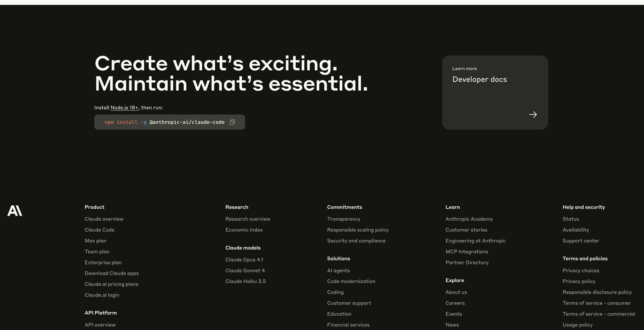Click the Help and security heading
The height and width of the screenshot is (330, 644).
584,207
